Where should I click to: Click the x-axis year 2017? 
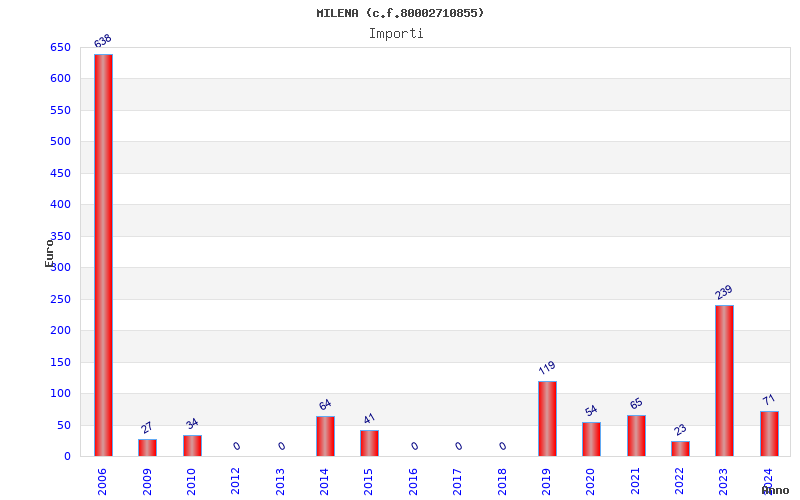(458, 482)
